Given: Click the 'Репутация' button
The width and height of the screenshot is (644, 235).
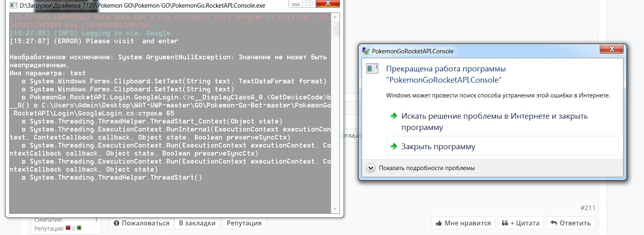Looking at the screenshot, I should (x=244, y=223).
